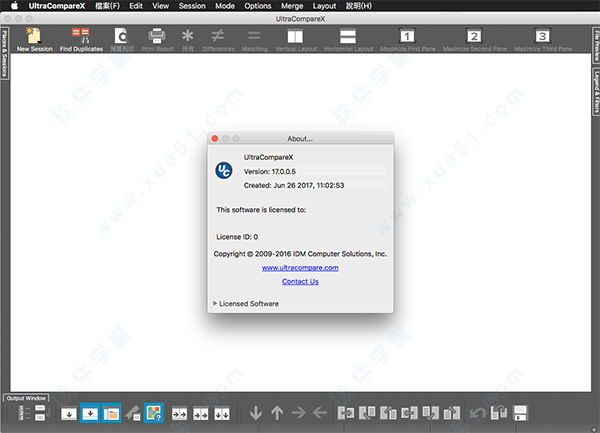Expand the Licensed Software disclosure triangle
The image size is (600, 433).
[x=215, y=303]
